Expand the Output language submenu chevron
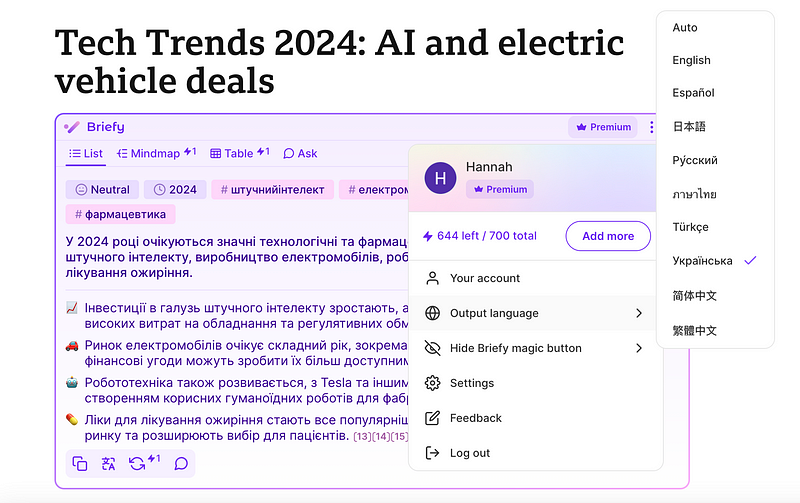Image resolution: width=800 pixels, height=503 pixels. [639, 313]
